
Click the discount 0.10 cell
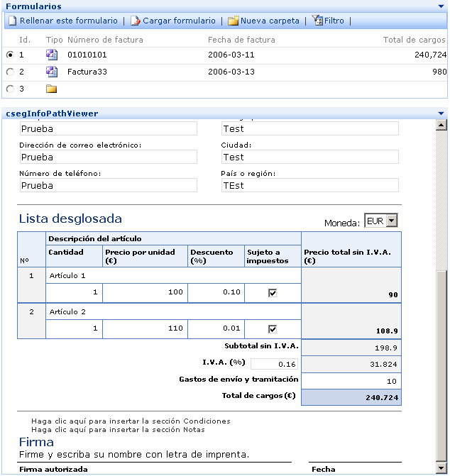coord(216,293)
